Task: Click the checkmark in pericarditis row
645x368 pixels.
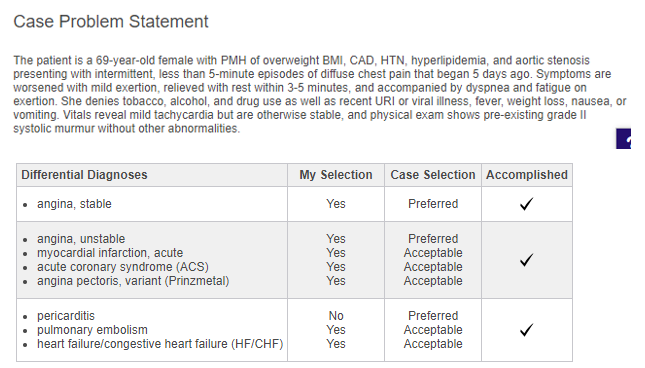Action: [527, 330]
